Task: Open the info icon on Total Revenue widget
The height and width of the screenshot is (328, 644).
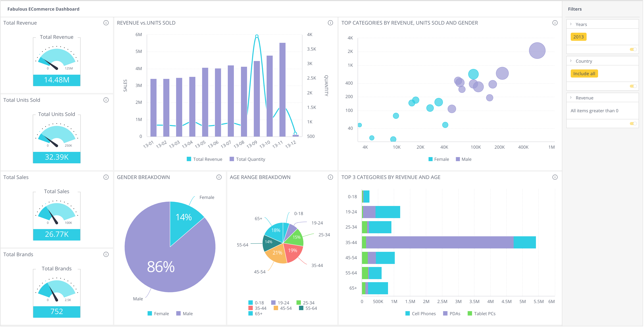Action: (106, 23)
